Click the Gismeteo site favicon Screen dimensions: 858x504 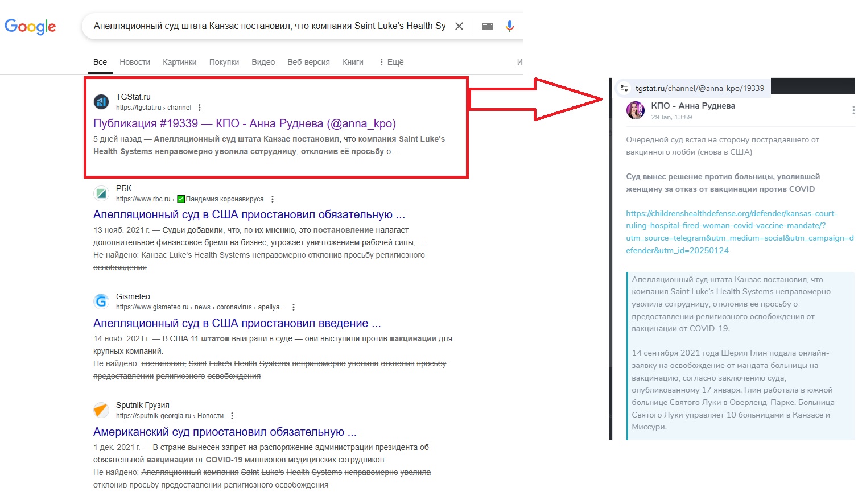pyautogui.click(x=101, y=301)
